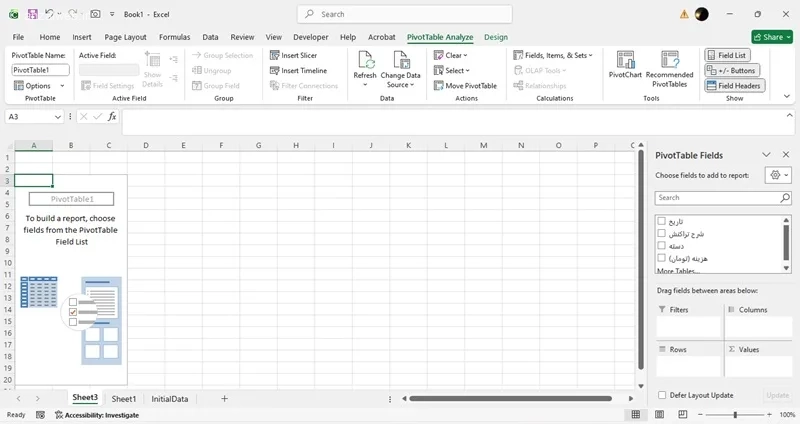Toggle the Field List button
The width and height of the screenshot is (800, 424).
pyautogui.click(x=731, y=55)
